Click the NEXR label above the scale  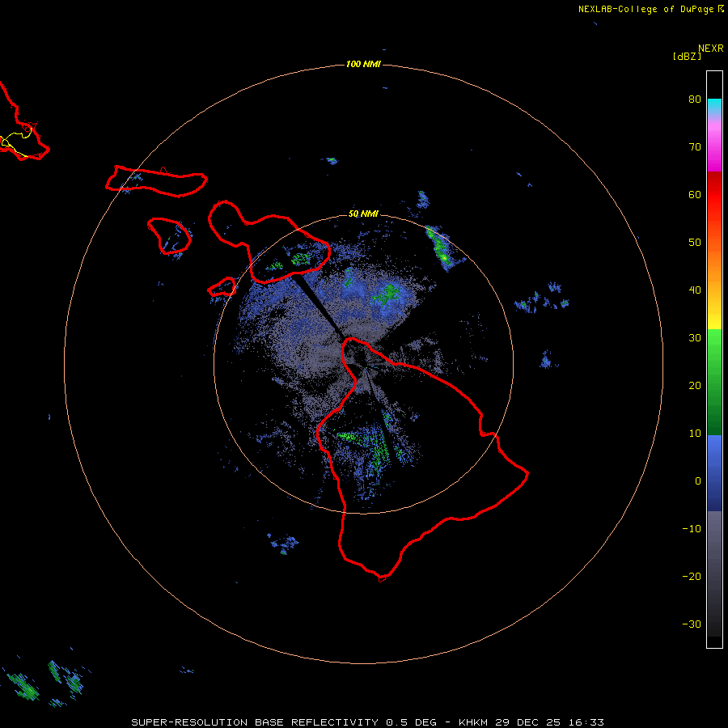[711, 49]
